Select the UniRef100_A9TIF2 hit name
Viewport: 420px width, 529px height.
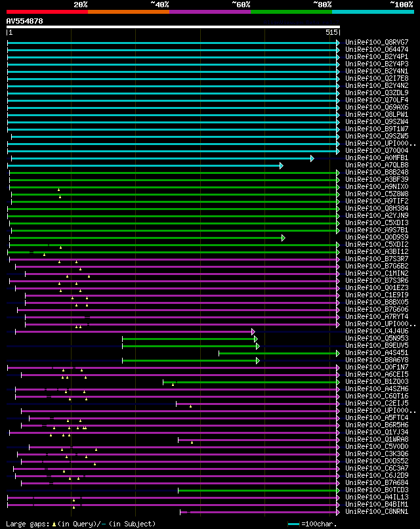coord(377,201)
